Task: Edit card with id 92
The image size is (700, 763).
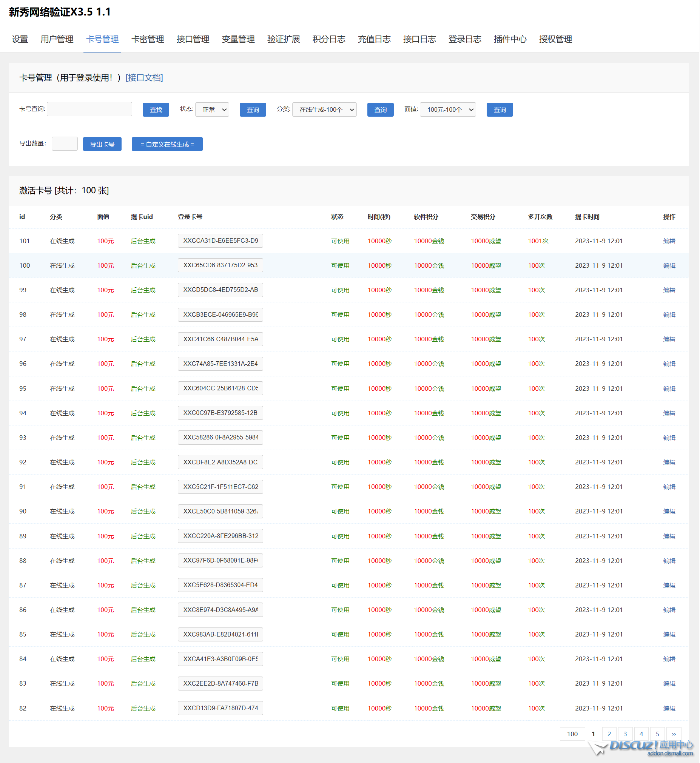Action: click(669, 462)
